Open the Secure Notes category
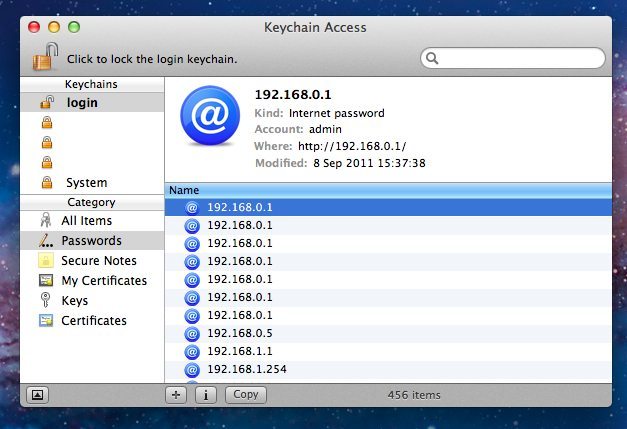Image resolution: width=627 pixels, height=429 pixels. click(92, 261)
